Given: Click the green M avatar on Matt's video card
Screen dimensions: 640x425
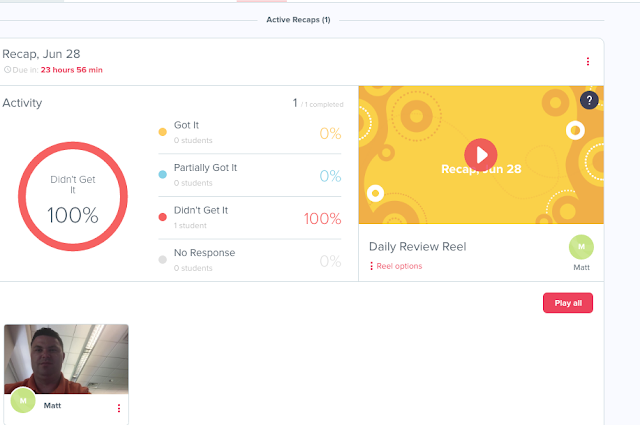Looking at the screenshot, I should 23,401.
